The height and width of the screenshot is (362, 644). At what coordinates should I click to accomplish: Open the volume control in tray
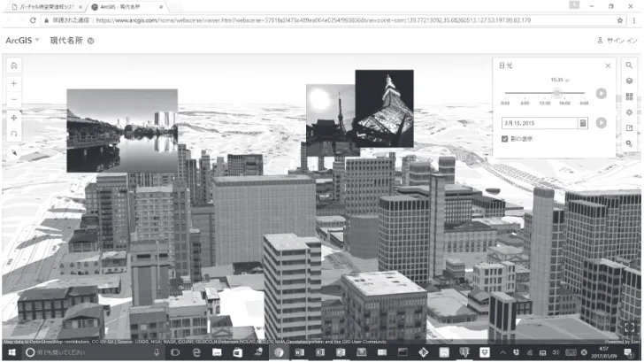pos(556,352)
